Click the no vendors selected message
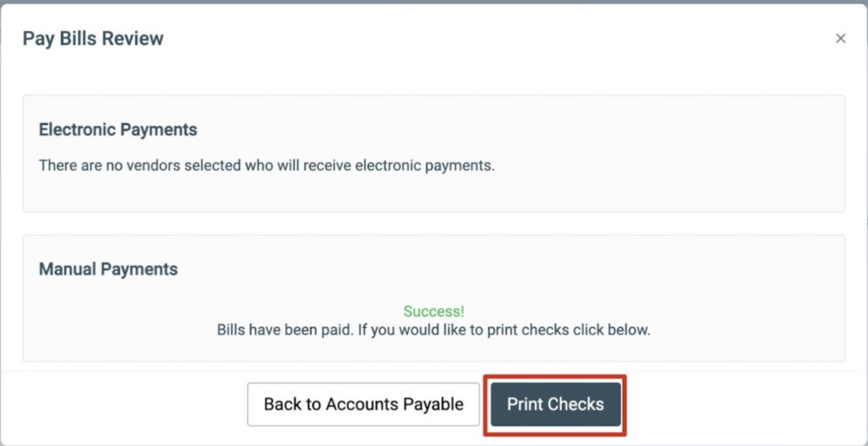Viewport: 868px width, 446px height. (267, 165)
